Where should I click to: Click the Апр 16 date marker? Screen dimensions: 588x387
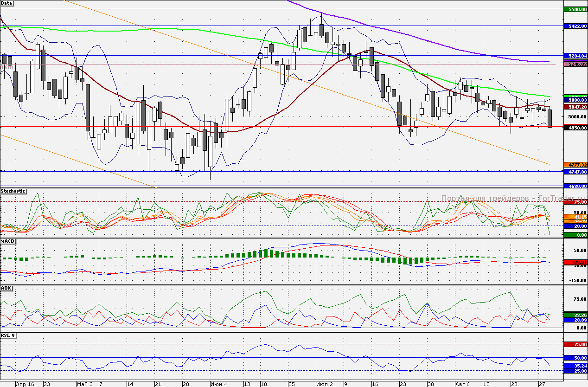[x=25, y=384]
